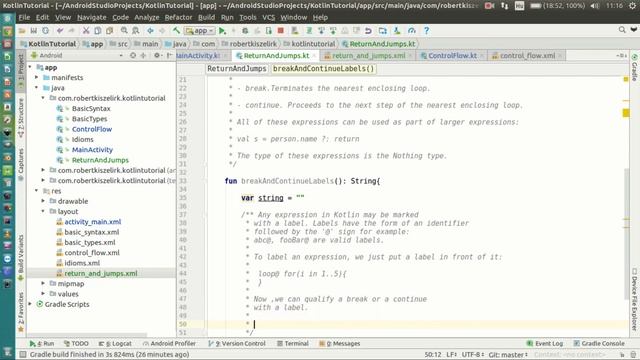Switch to the ControlFlow.kt editor tab

[x=452, y=56]
